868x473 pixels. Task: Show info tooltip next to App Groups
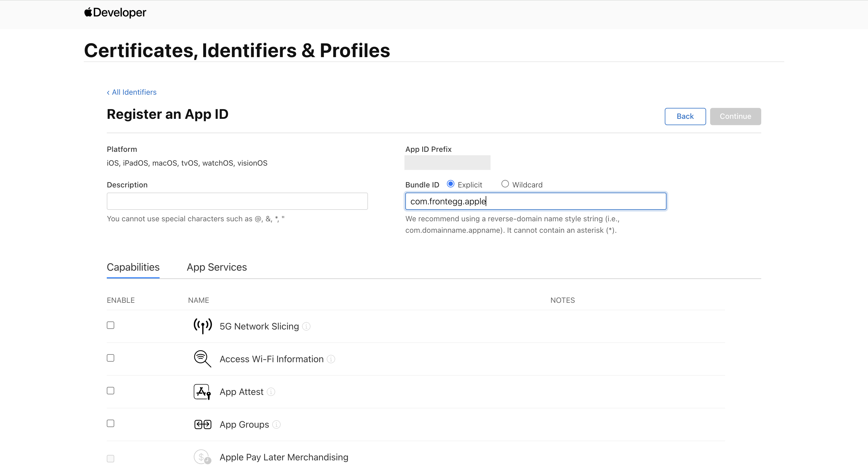tap(276, 424)
